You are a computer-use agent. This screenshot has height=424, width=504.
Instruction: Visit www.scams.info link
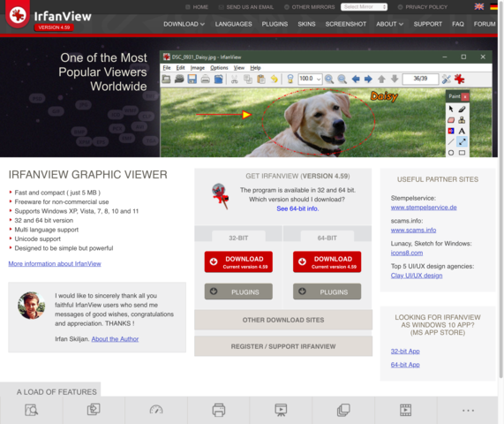[413, 230]
